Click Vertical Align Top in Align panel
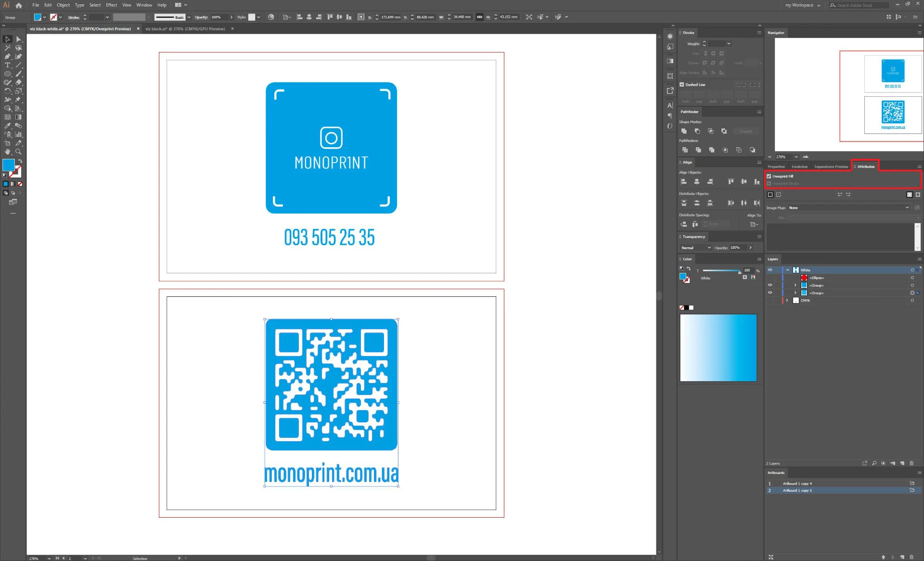The image size is (924, 561). tap(731, 181)
